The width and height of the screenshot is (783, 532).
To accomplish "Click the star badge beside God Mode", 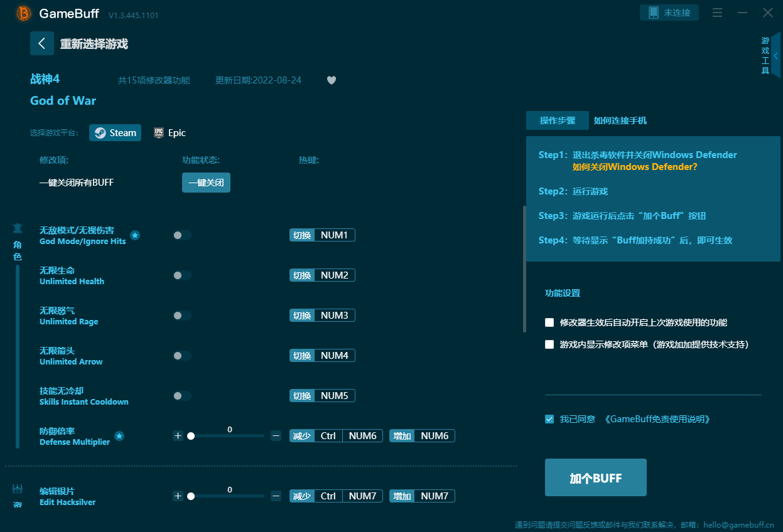I will 135,235.
